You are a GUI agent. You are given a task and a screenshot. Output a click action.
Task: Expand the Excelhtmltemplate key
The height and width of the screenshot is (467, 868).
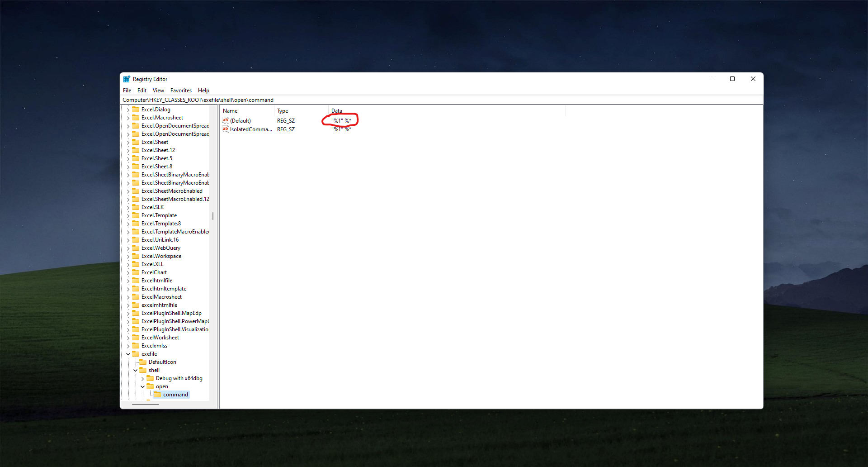tap(128, 289)
